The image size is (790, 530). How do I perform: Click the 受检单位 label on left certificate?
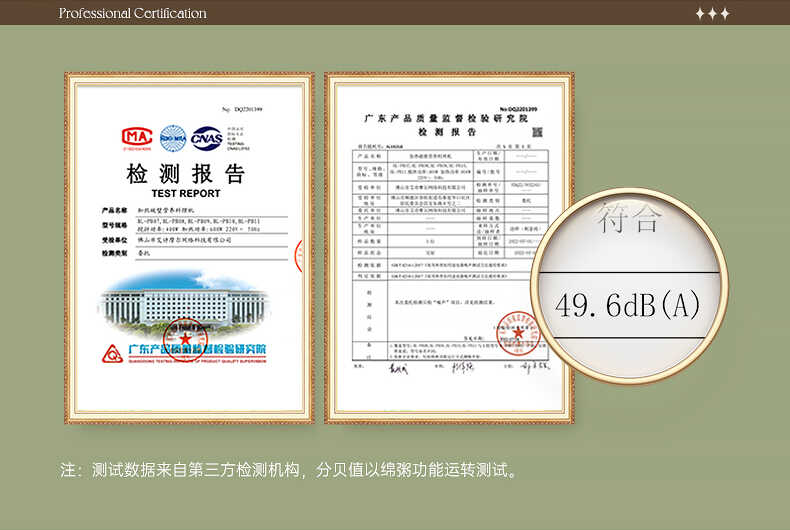[114, 240]
